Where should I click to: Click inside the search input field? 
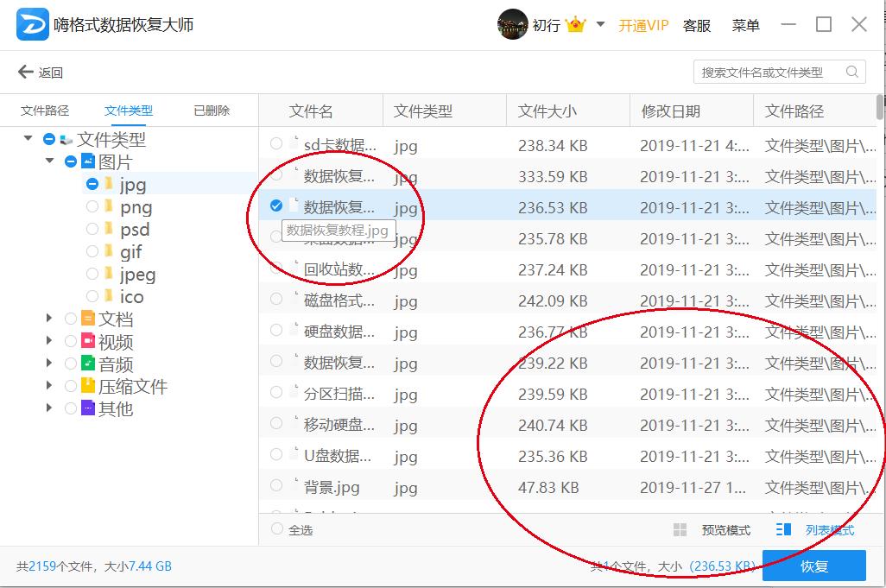[x=769, y=72]
